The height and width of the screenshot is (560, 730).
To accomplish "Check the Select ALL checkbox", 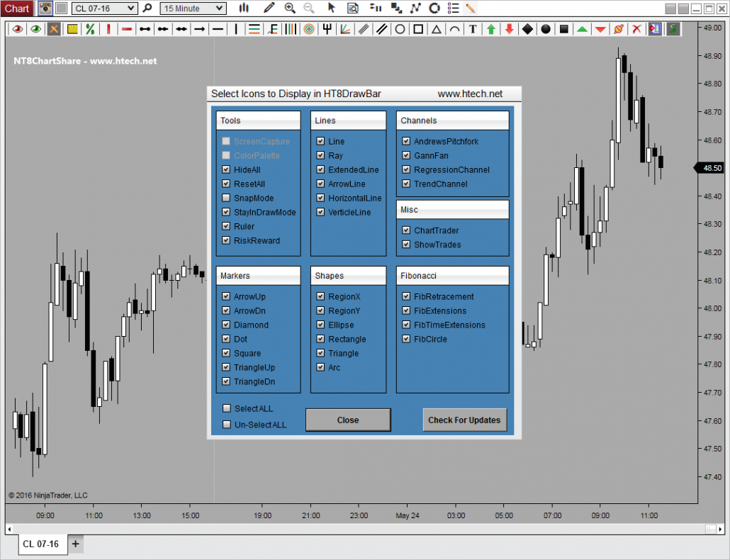I will point(227,408).
